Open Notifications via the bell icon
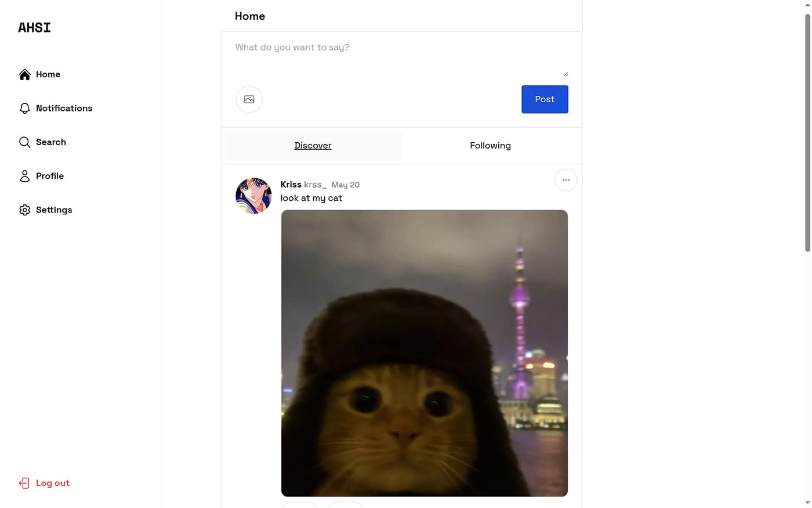The width and height of the screenshot is (812, 508). tap(24, 108)
